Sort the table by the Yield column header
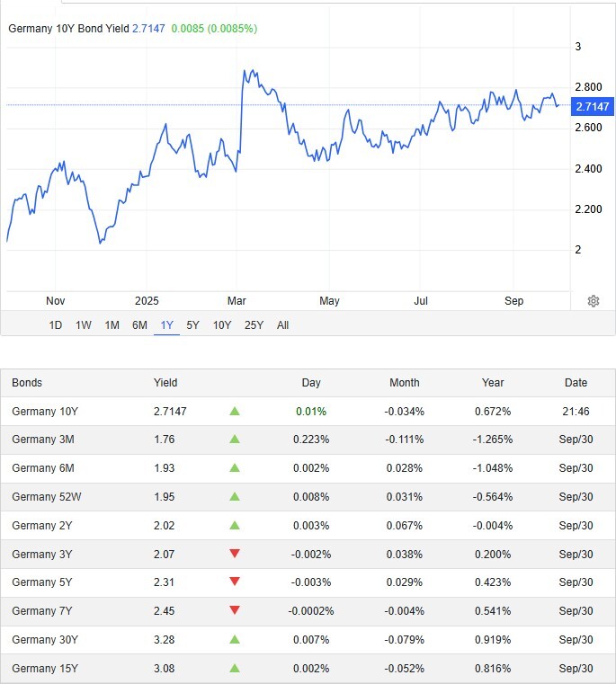The image size is (616, 684). tap(166, 383)
